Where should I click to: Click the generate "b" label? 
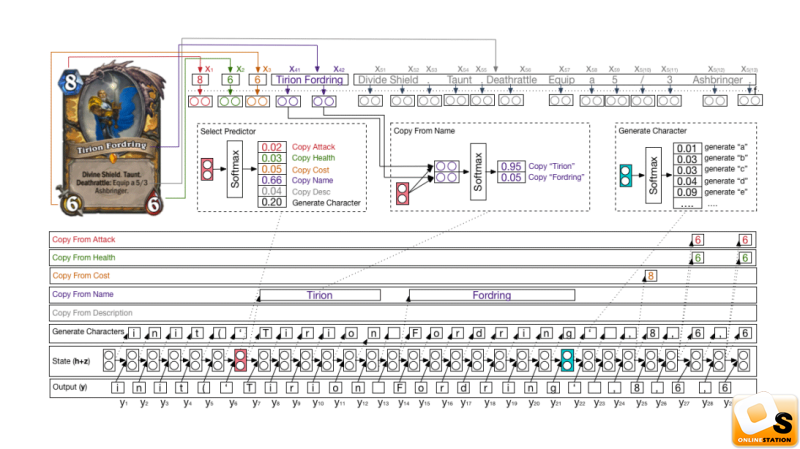click(x=726, y=158)
